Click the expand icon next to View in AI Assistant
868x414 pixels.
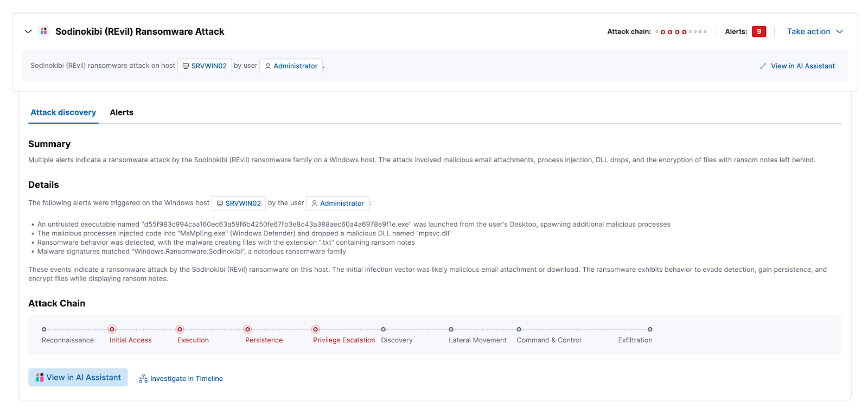[763, 66]
